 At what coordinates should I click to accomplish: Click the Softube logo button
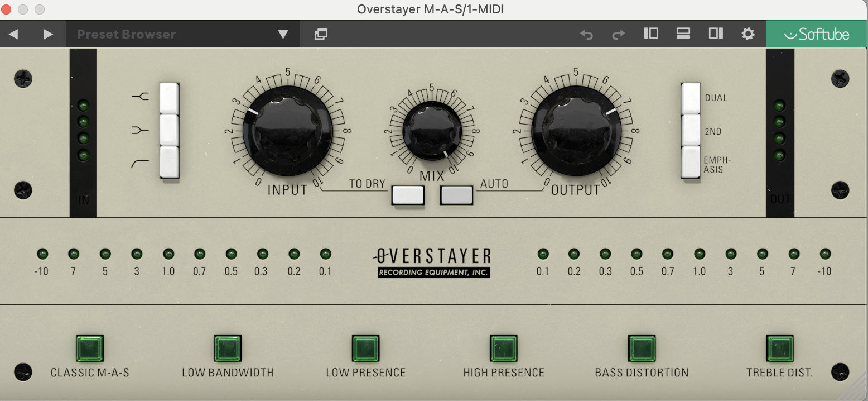[x=817, y=34]
